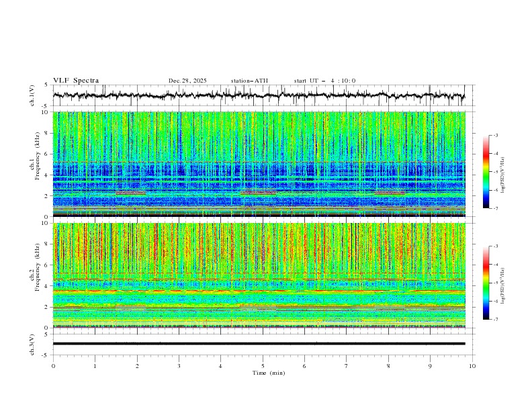This screenshot has width=532, height=411.
Task: Click the 5 minute tick on time axis
Action: click(263, 366)
